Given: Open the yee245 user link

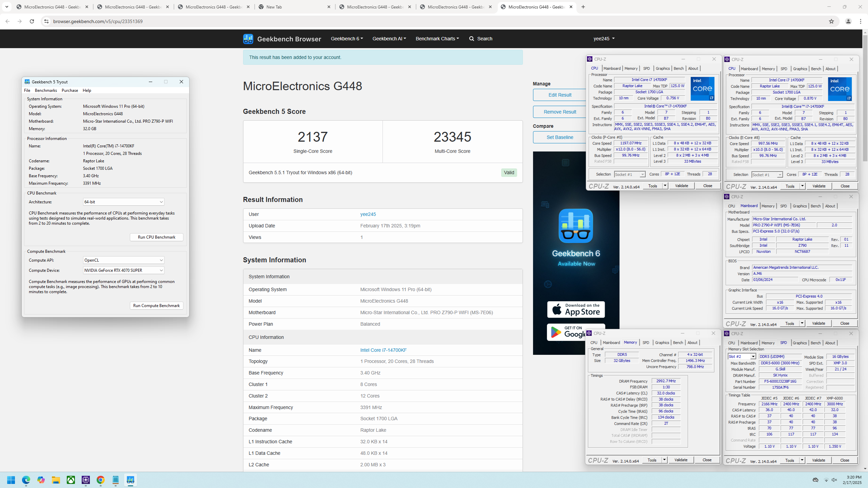Looking at the screenshot, I should [368, 214].
